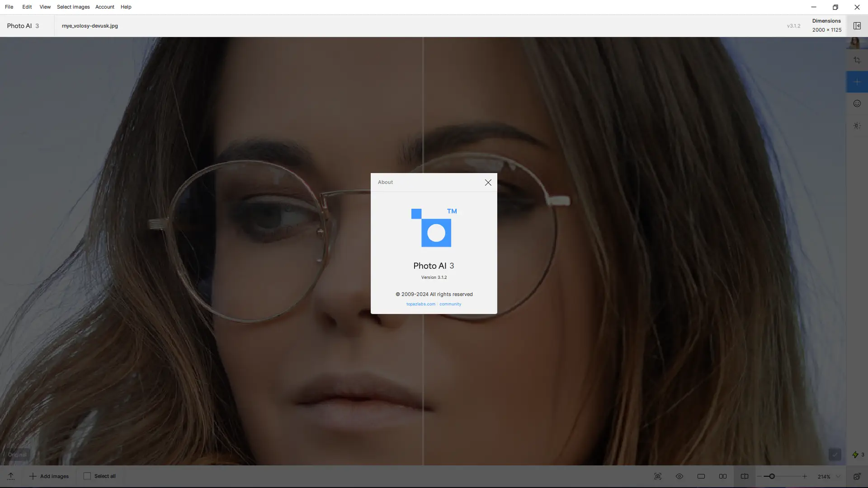868x488 pixels.
Task: Enable the Select all checkbox
Action: [87, 476]
